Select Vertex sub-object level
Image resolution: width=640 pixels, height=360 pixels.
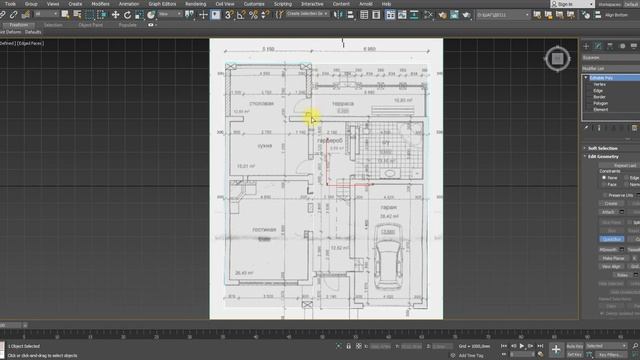point(599,84)
